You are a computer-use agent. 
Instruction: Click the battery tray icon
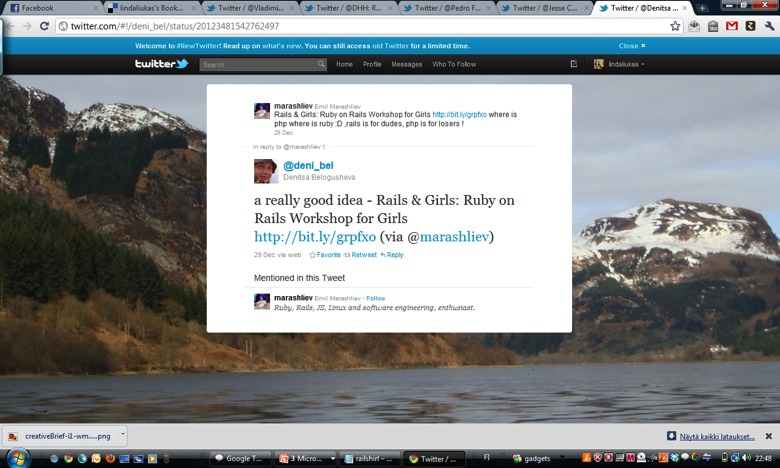pos(725,458)
